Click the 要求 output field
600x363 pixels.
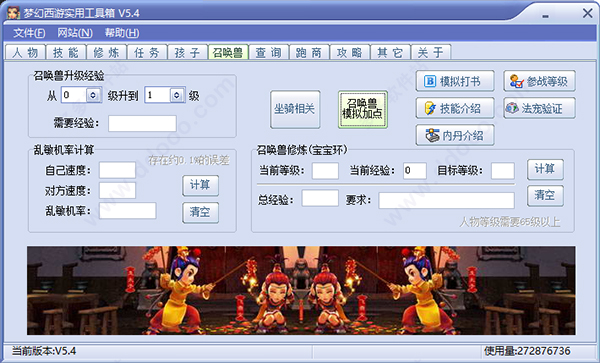pyautogui.click(x=447, y=200)
